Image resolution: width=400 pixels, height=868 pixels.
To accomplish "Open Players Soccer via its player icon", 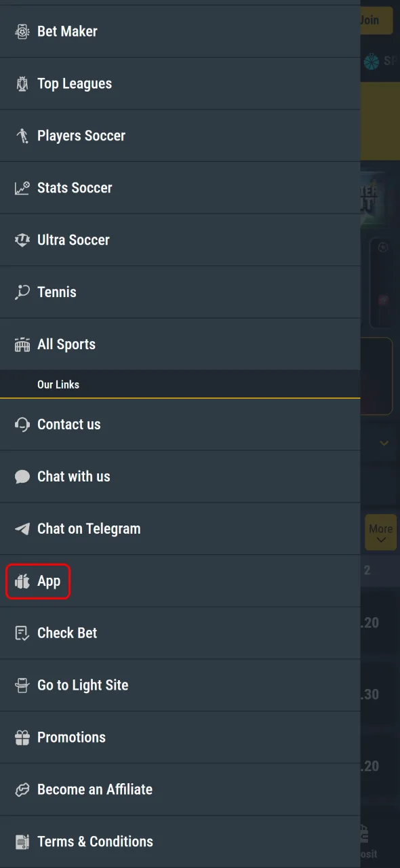I will tap(22, 136).
